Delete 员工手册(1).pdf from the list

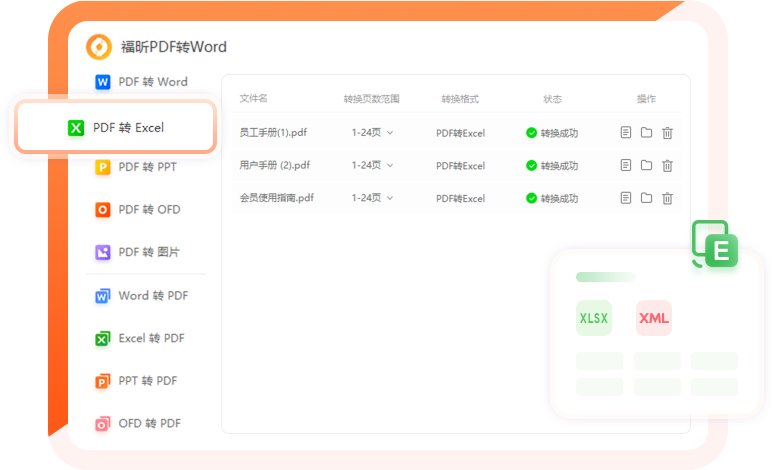pyautogui.click(x=668, y=132)
